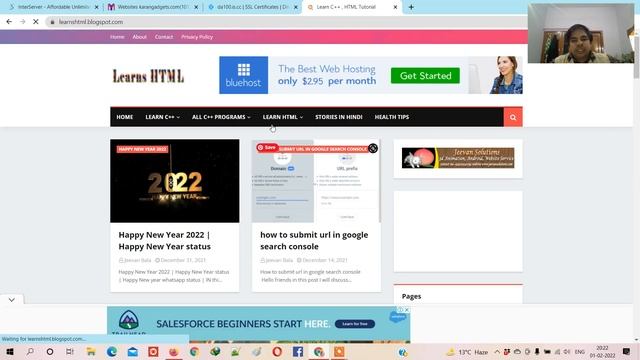Screen dimensions: 640x360
Task: Collapse the bottom ad with chevron
Action: [11, 300]
